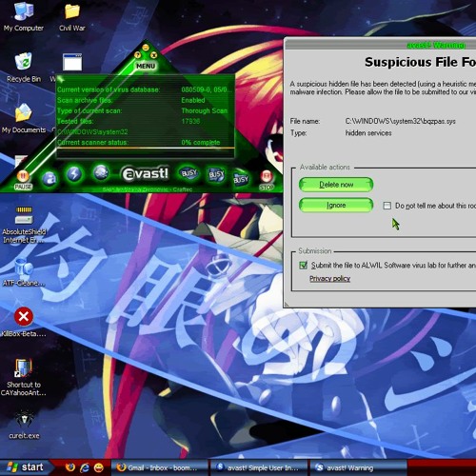Click the avast! help question-mark button
The image size is (476, 476).
pos(137,55)
